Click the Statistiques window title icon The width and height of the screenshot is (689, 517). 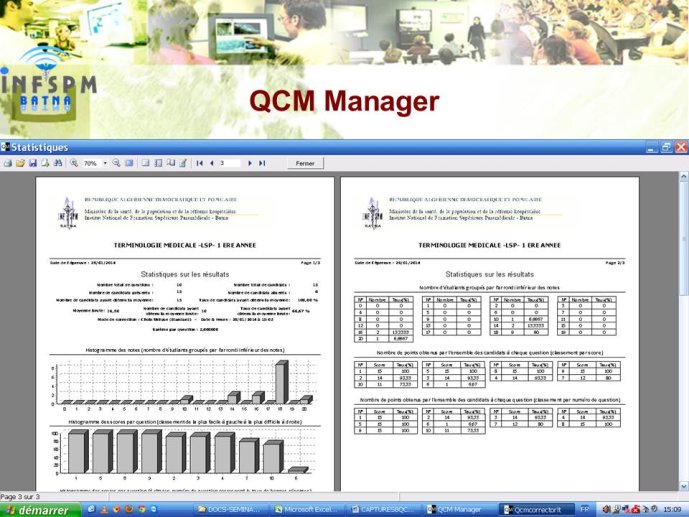click(x=5, y=147)
